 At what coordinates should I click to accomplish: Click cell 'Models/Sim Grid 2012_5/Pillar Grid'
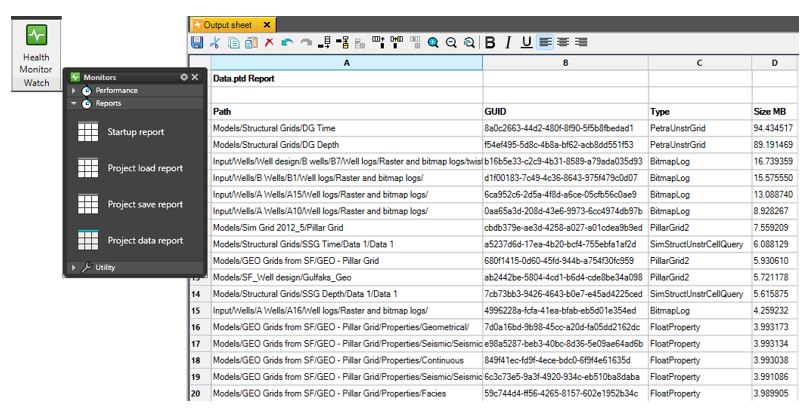(347, 227)
